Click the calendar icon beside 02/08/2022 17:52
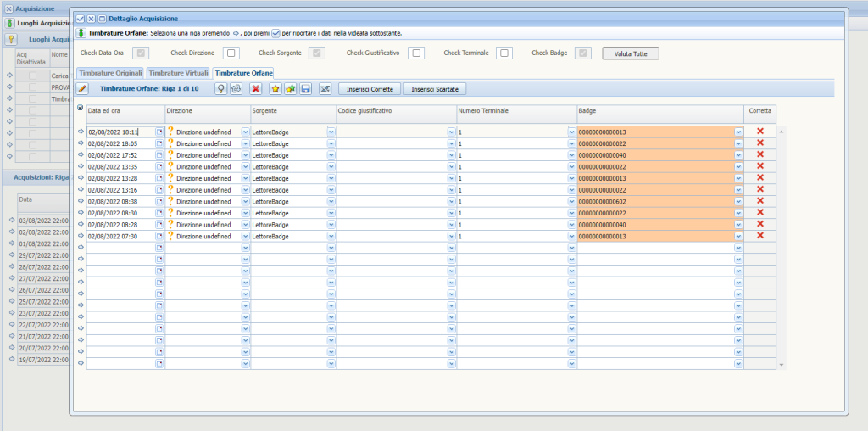The height and width of the screenshot is (431, 868). point(159,155)
